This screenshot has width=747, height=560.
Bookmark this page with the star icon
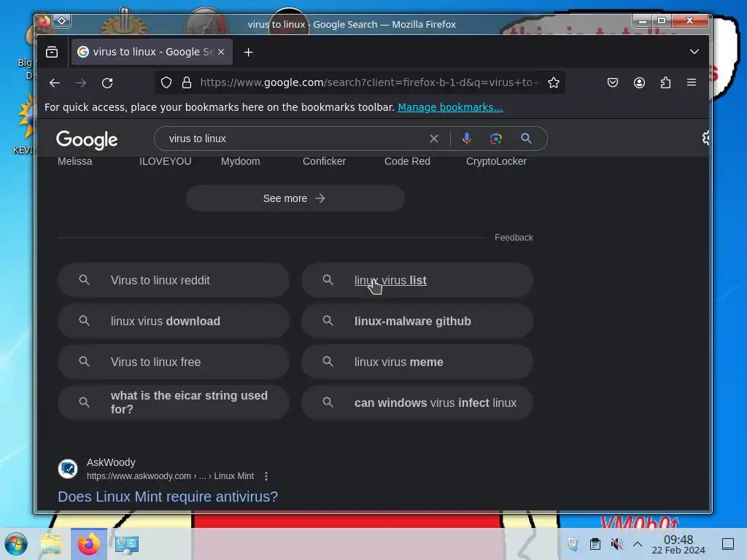tap(553, 83)
